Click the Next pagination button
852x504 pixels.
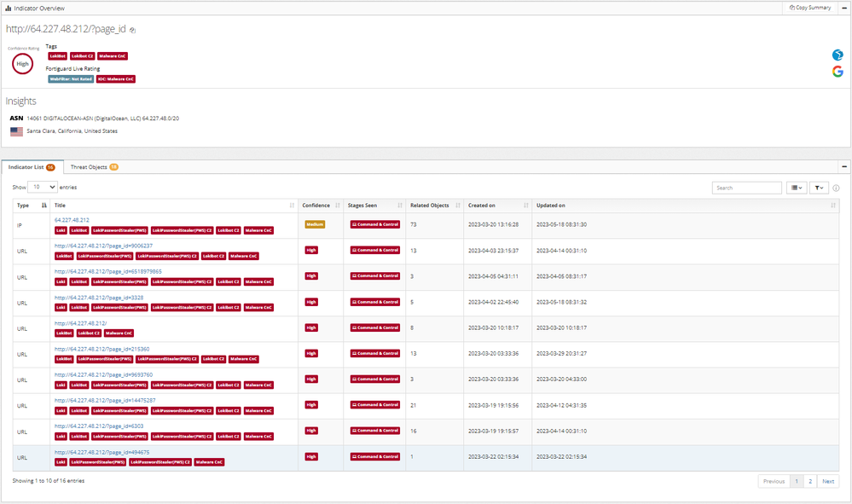click(x=828, y=481)
